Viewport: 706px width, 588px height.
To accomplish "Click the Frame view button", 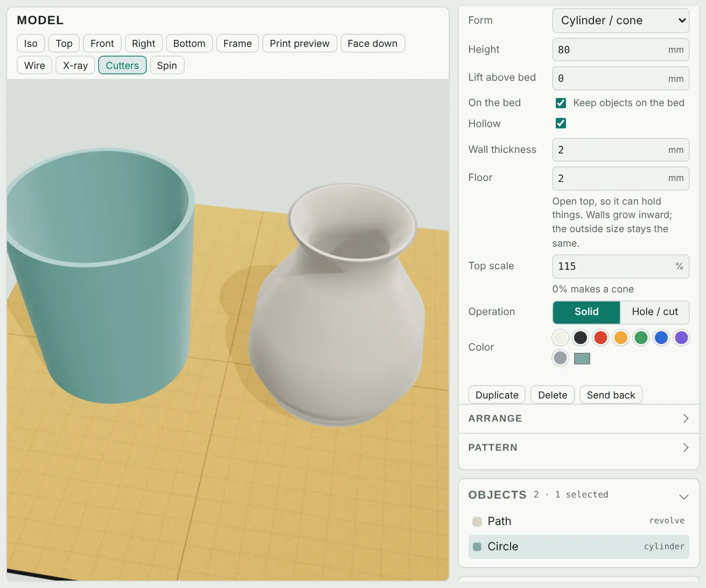I will pyautogui.click(x=237, y=44).
